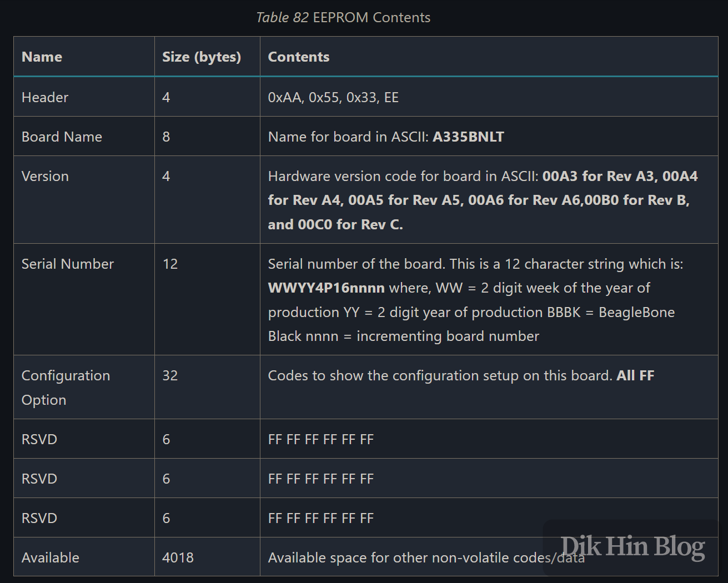This screenshot has height=583, width=728.
Task: Select the middle FF FF FF FF FF FF cell
Action: (321, 478)
